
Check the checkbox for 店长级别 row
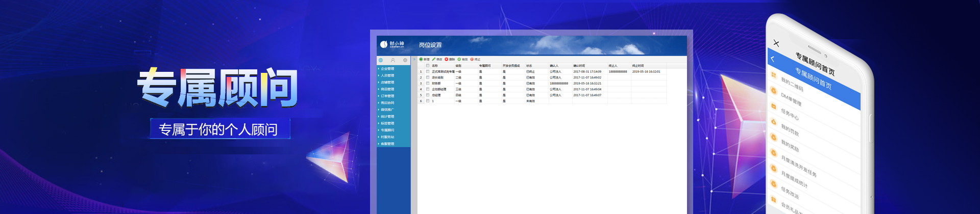point(428,77)
